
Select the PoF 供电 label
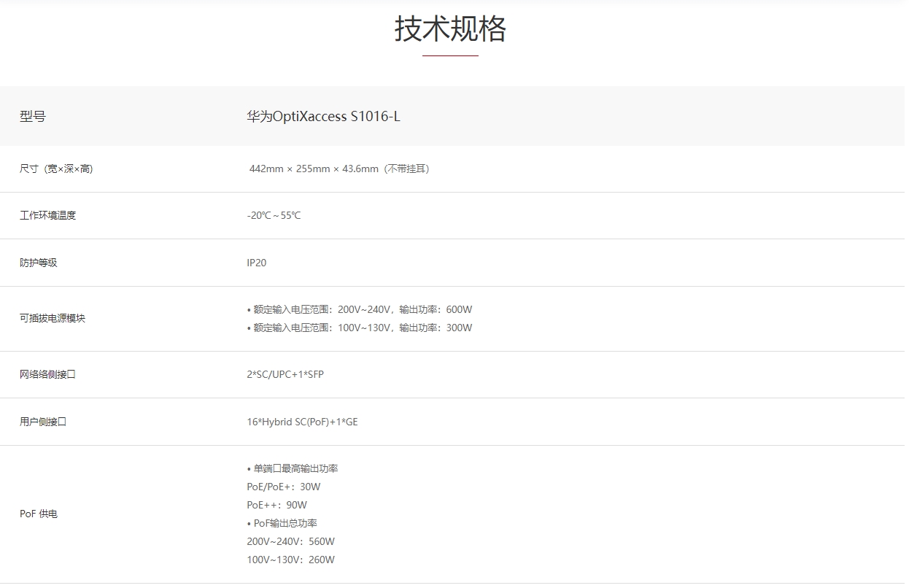click(39, 514)
